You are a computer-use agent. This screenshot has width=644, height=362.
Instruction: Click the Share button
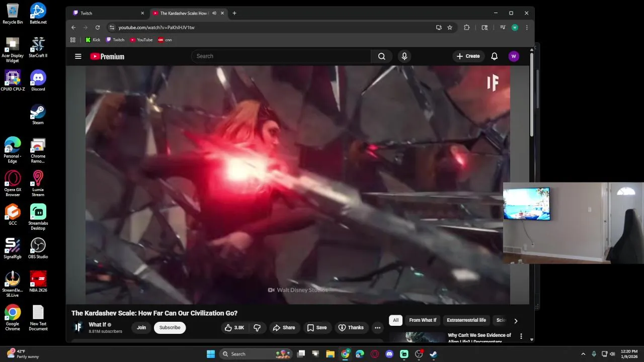pos(284,327)
